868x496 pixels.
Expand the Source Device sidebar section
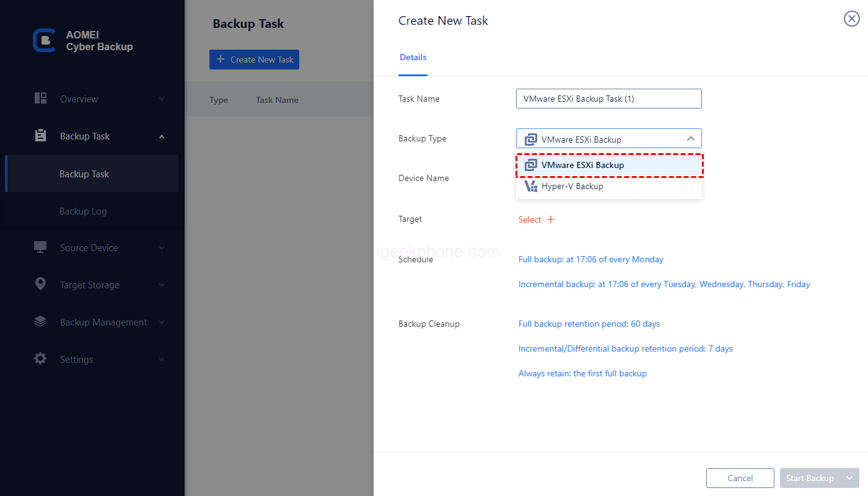[162, 248]
